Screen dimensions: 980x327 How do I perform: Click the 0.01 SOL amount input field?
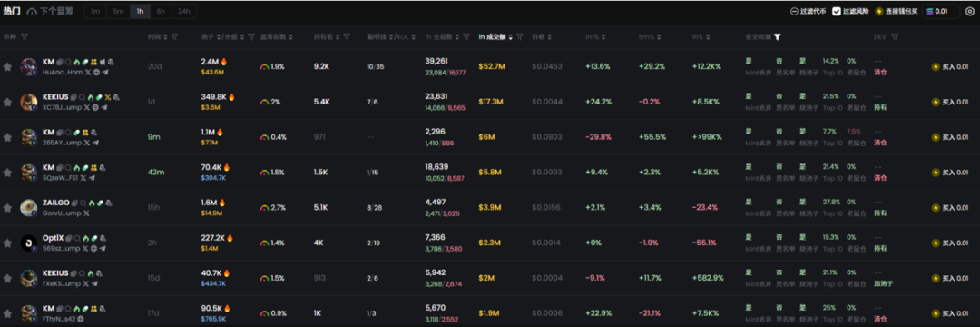coord(941,11)
